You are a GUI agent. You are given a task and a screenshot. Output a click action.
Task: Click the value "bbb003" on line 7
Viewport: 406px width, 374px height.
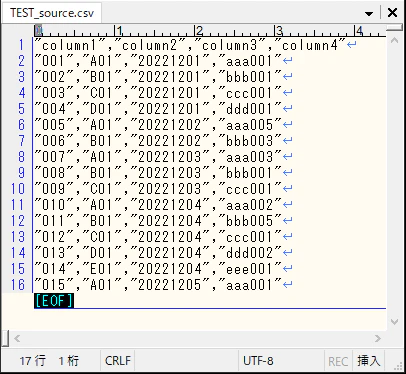point(250,141)
